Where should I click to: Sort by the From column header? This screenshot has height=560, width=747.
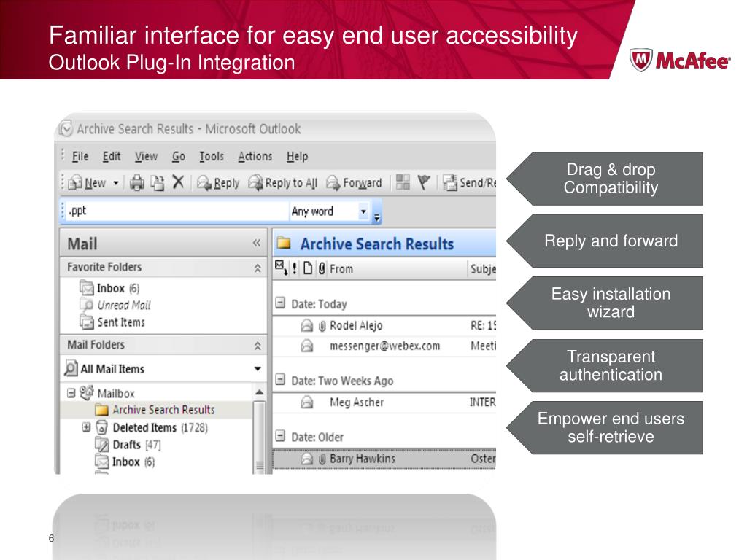click(x=341, y=269)
